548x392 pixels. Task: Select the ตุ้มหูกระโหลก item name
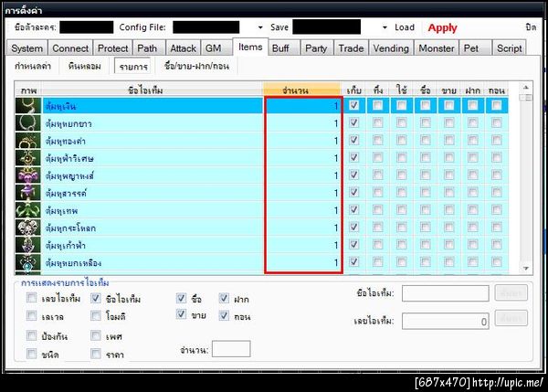70,228
